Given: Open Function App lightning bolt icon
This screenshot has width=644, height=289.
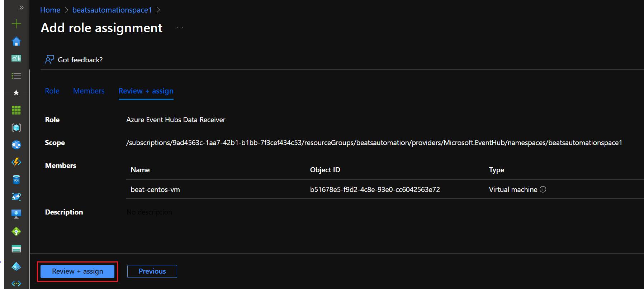Looking at the screenshot, I should (16, 162).
